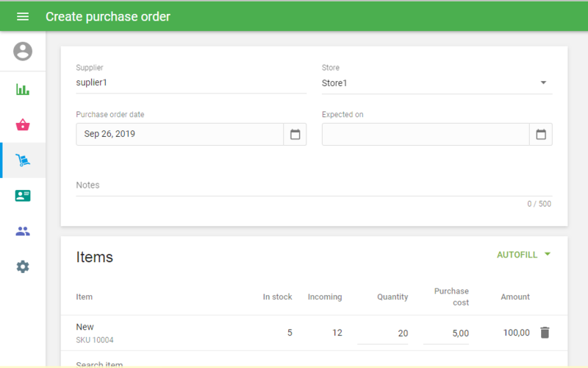This screenshot has height=368, width=588.
Task: Delete the New item row with trash icon
Action: tap(545, 333)
